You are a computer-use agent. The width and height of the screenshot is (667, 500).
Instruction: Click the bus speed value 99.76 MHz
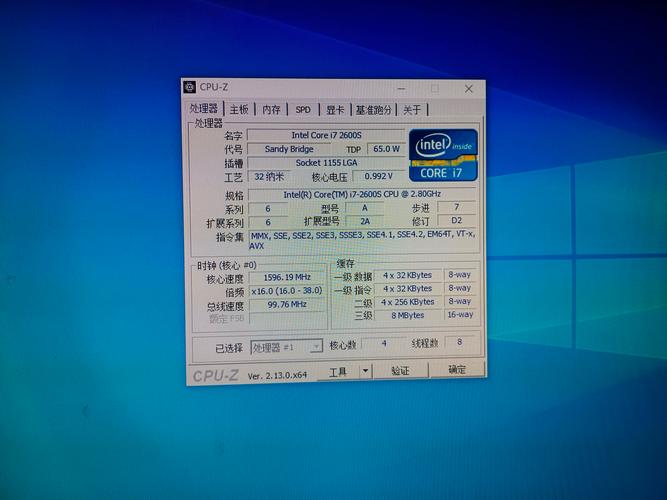click(287, 305)
